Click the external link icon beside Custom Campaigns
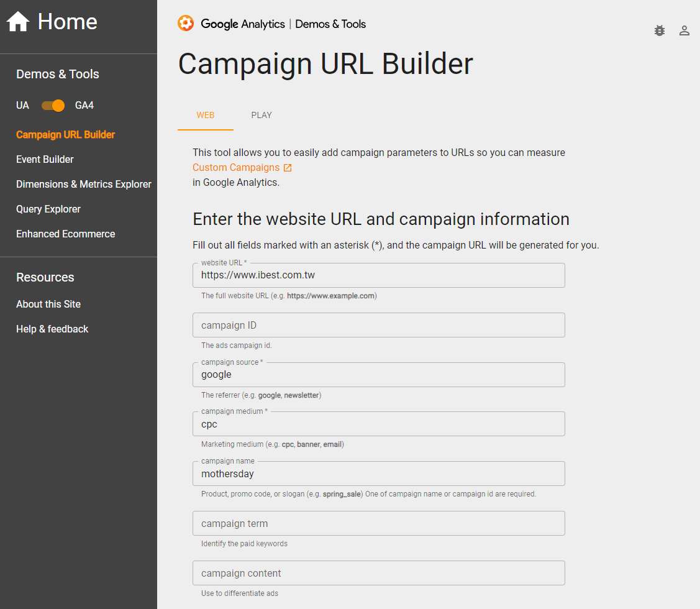Screen dimensions: 700x609 click(288, 168)
